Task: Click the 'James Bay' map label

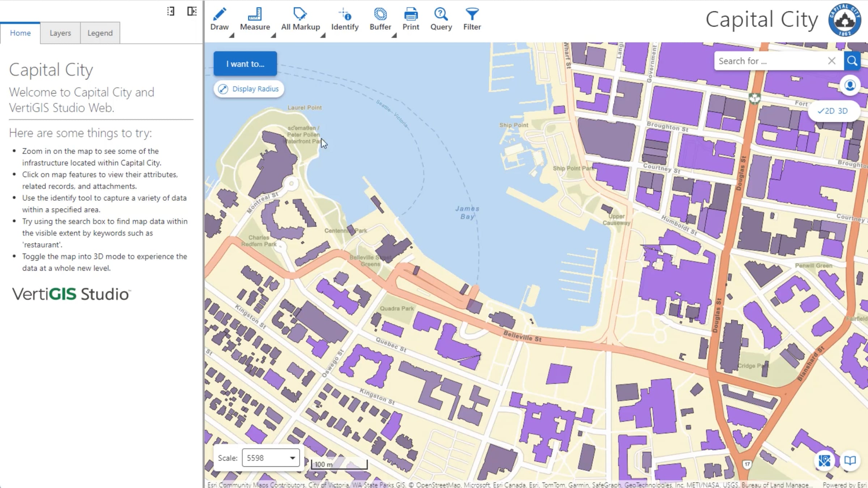Action: 467,213
